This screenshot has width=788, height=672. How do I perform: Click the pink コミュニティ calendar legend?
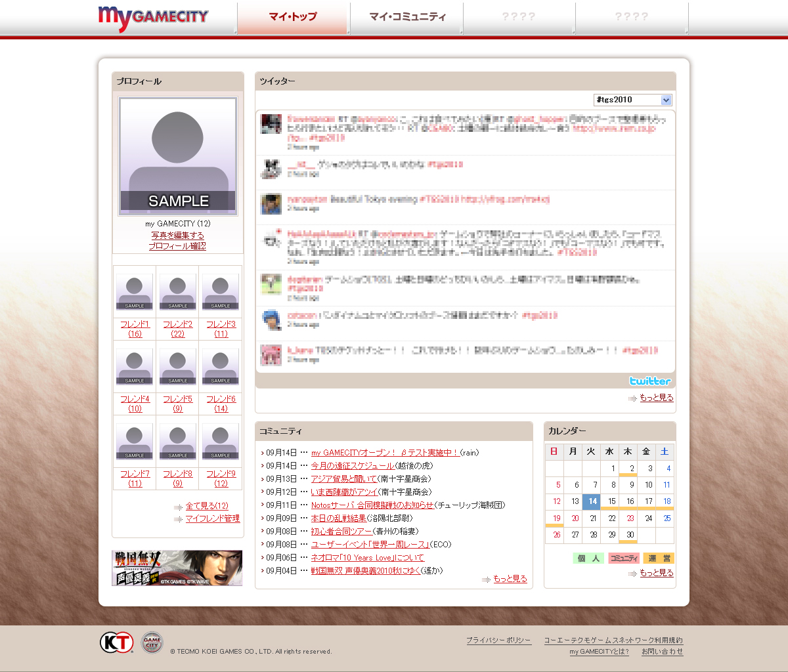point(624,558)
